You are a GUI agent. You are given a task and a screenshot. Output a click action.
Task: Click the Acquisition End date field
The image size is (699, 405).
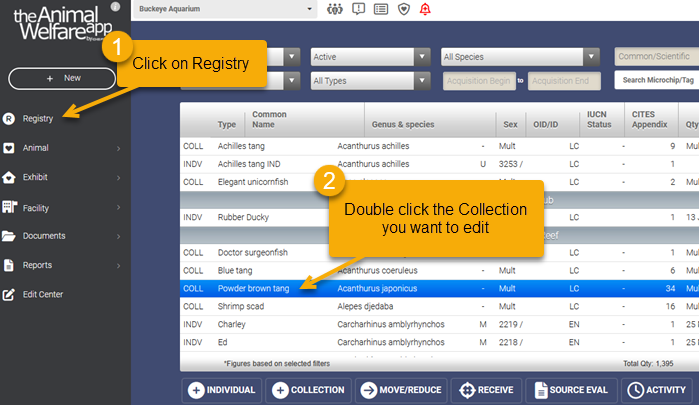(x=564, y=81)
